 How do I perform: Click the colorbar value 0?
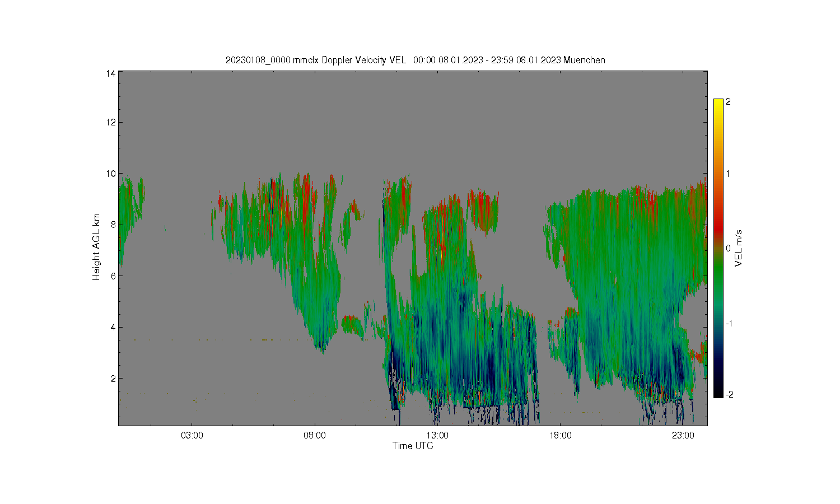point(728,248)
